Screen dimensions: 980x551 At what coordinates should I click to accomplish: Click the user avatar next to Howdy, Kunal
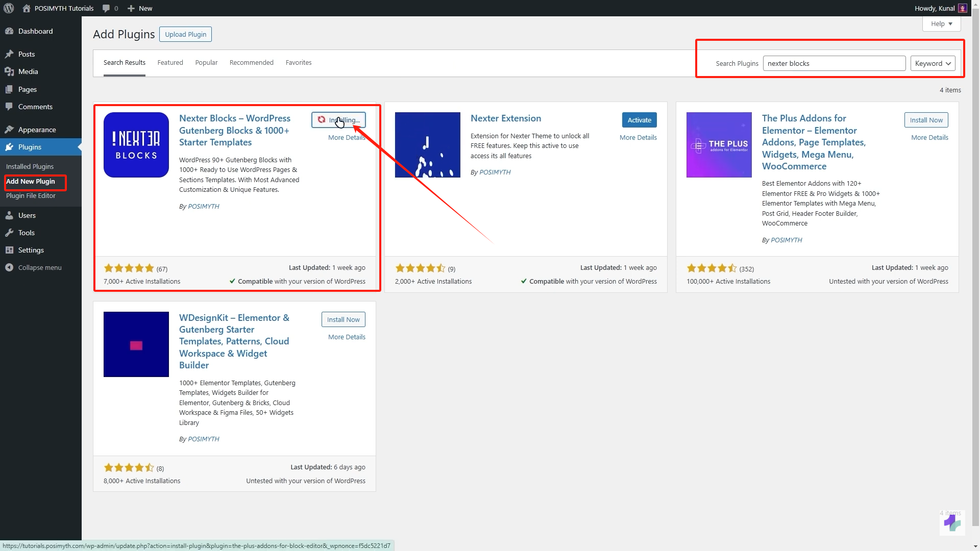pyautogui.click(x=962, y=8)
